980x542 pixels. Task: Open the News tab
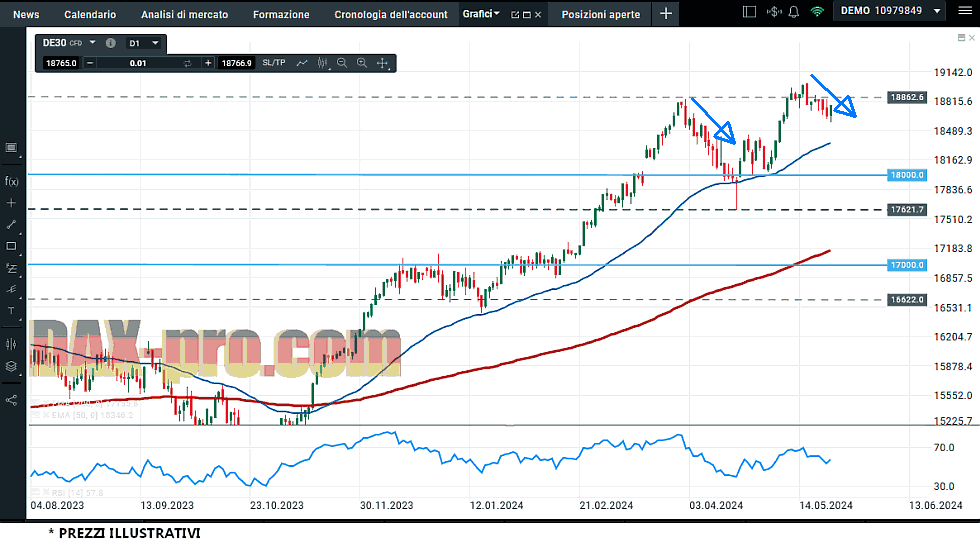26,14
